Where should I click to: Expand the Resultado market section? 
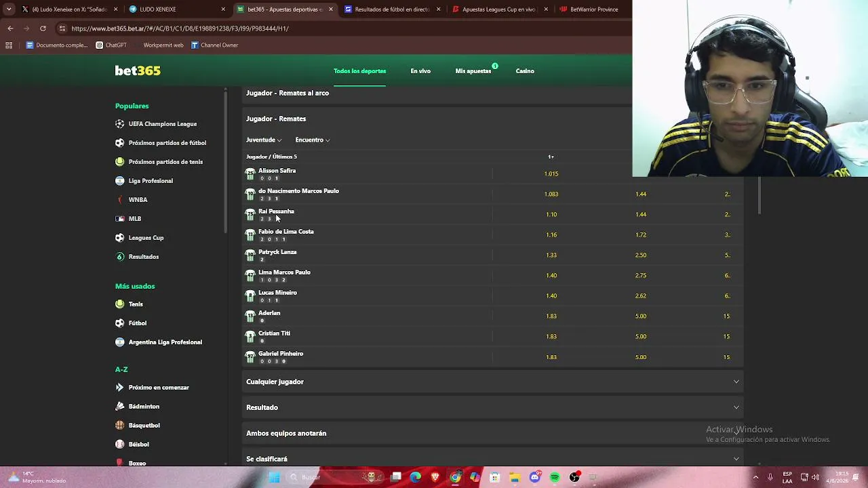pos(493,407)
